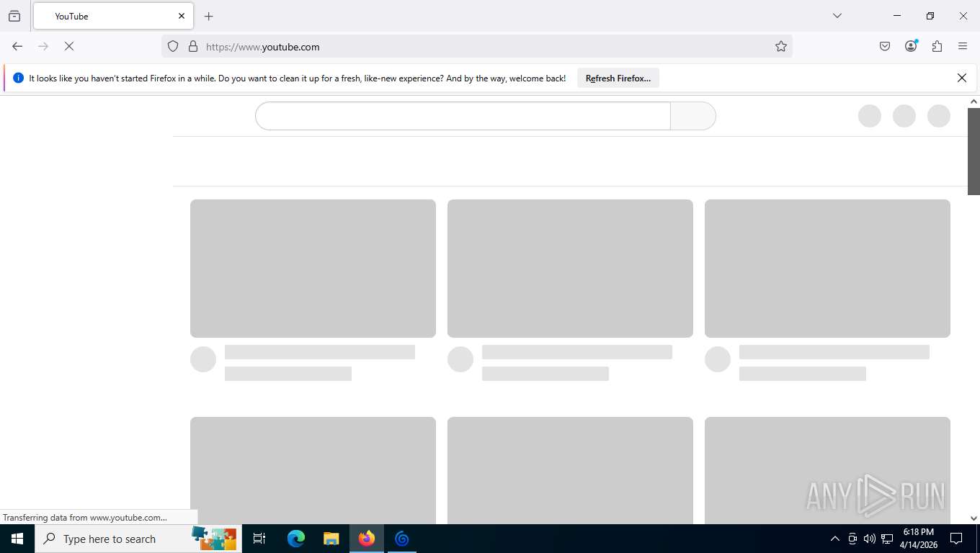Select the Firefox taskbar icon

click(367, 539)
